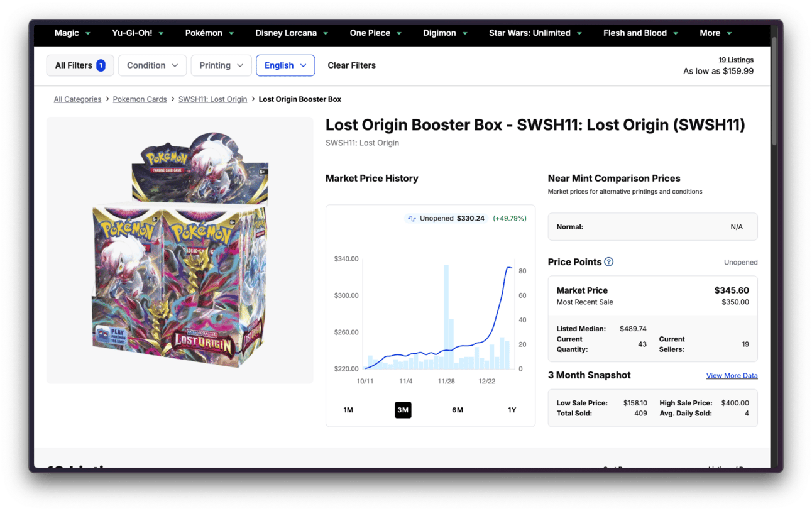The height and width of the screenshot is (511, 812).
Task: Switch chart range to 1M
Action: pyautogui.click(x=348, y=410)
